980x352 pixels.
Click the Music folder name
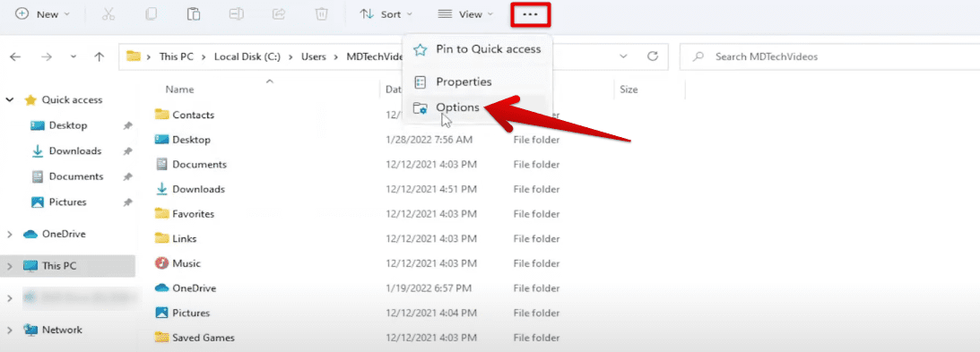point(186,263)
